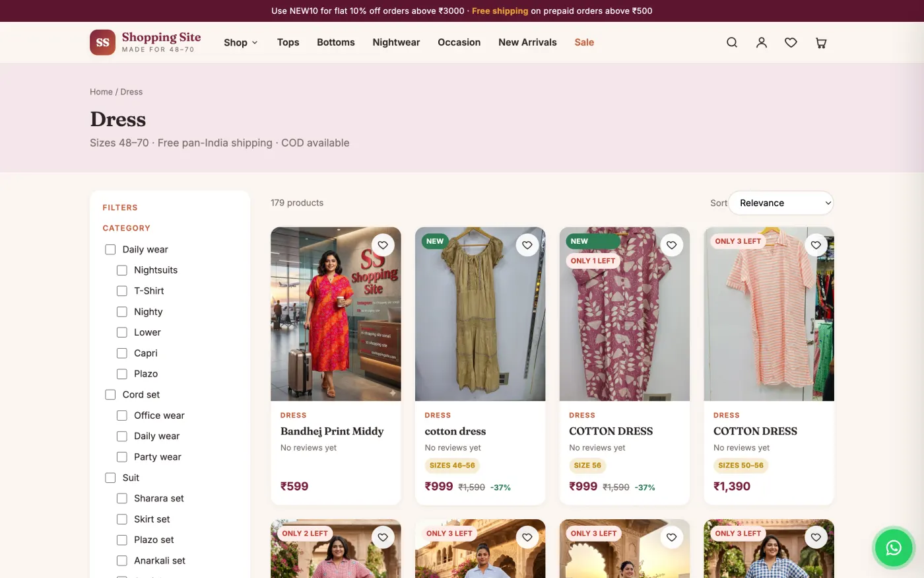Check the Sharara set filter
Screen dimensions: 924x578
click(x=122, y=499)
